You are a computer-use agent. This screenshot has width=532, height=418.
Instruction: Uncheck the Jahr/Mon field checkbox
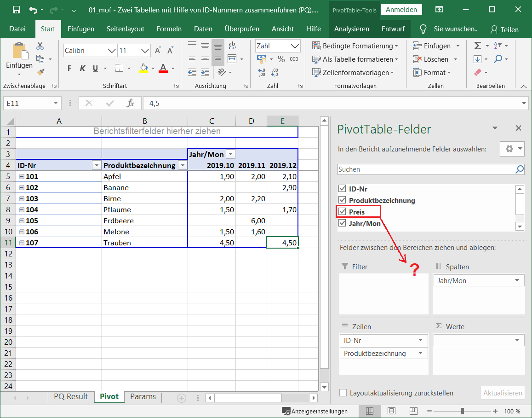[x=343, y=223]
